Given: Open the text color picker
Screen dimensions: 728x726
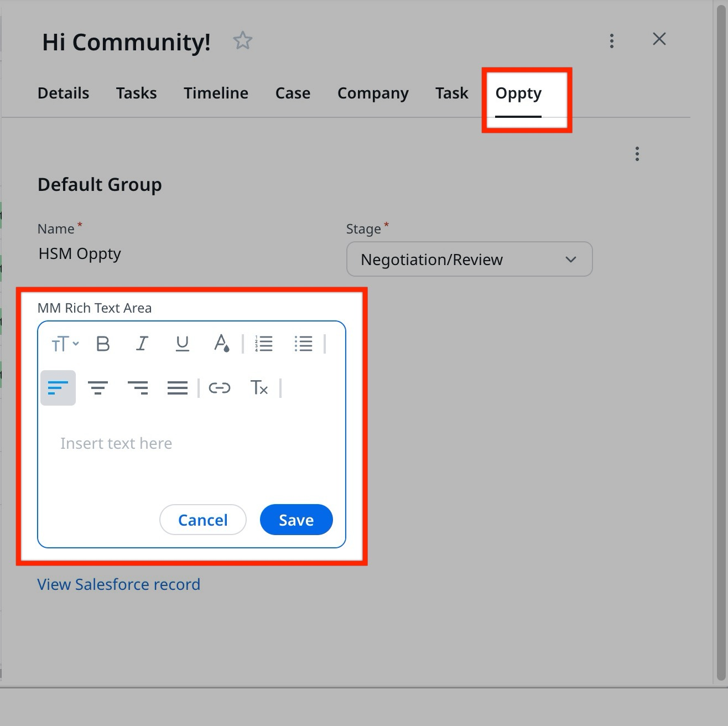Looking at the screenshot, I should [x=221, y=344].
